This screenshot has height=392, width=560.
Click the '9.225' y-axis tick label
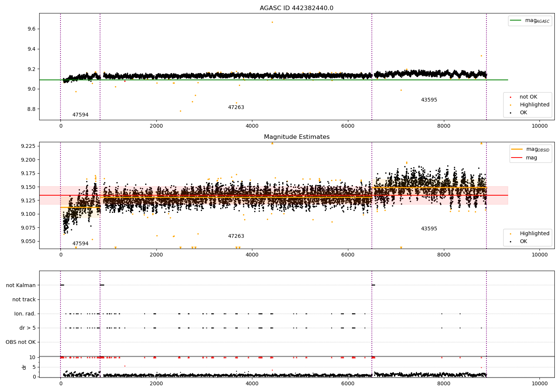[28, 146]
